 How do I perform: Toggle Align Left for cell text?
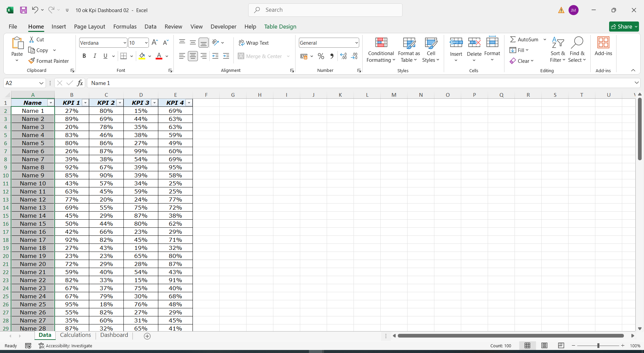pos(182,56)
